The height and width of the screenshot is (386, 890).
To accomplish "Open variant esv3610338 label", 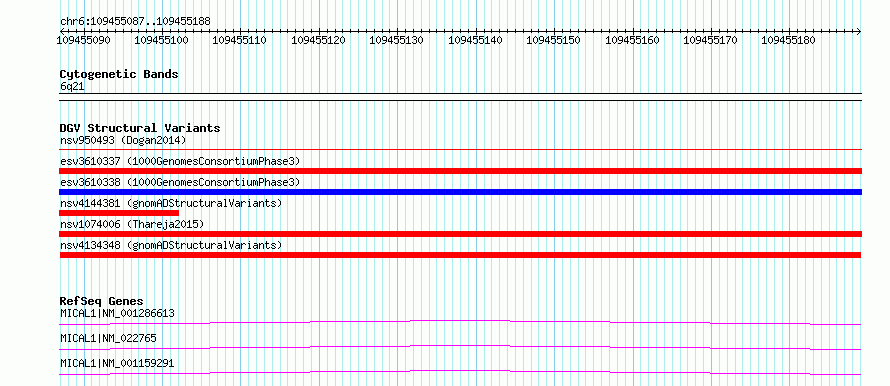I will [180, 182].
